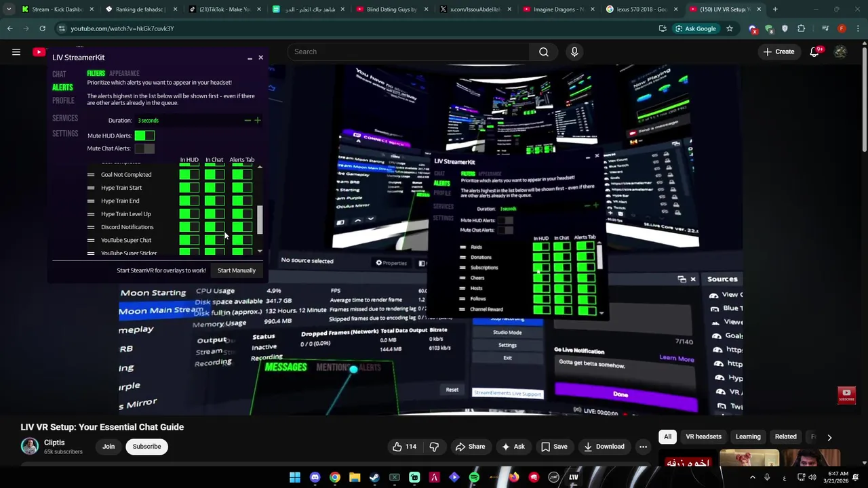Image resolution: width=868 pixels, height=488 pixels.
Task: Open the Cliptis channel avatar
Action: (29, 446)
